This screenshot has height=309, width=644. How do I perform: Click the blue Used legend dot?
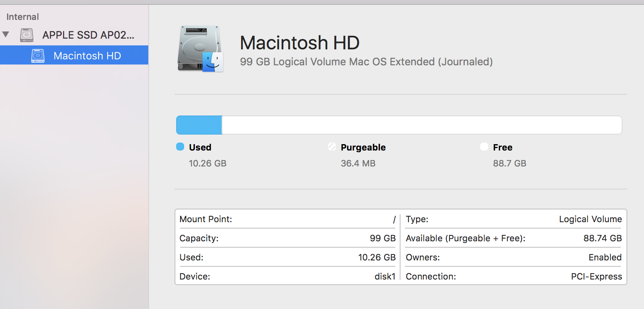pyautogui.click(x=180, y=147)
